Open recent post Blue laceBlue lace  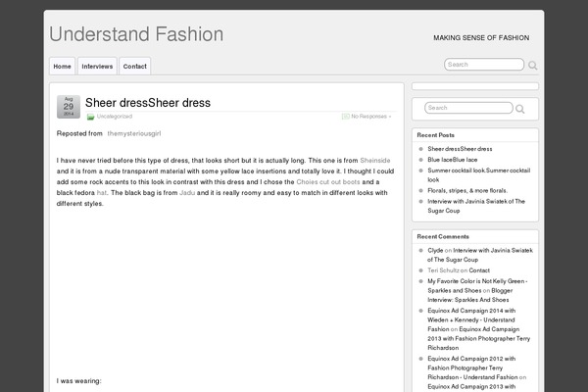(452, 160)
